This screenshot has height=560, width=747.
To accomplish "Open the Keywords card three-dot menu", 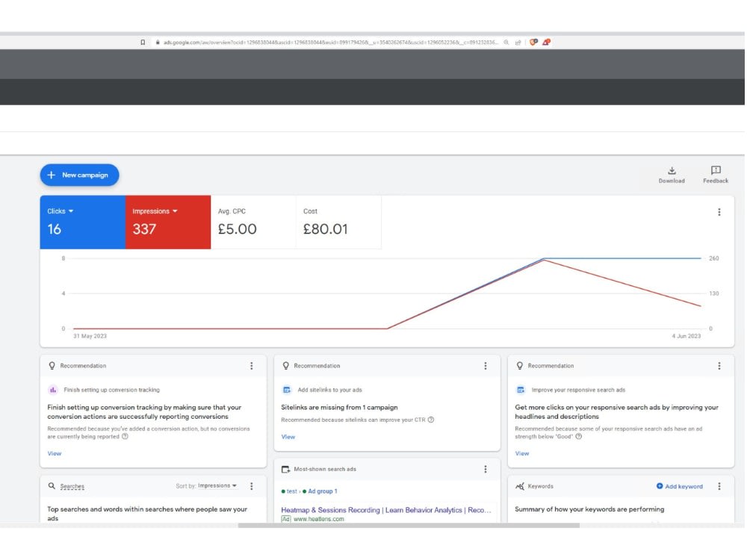I will 719,486.
